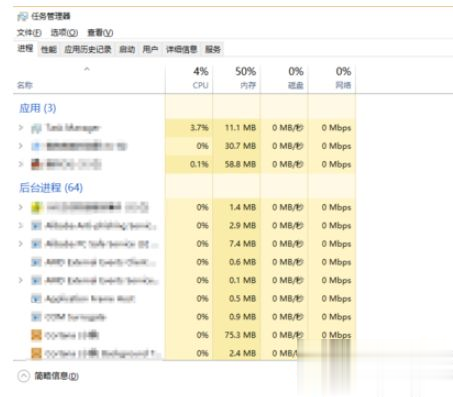Click the Alibaba PC Safe Service process icon
Viewport: 453px width, 397px height.
(x=36, y=244)
